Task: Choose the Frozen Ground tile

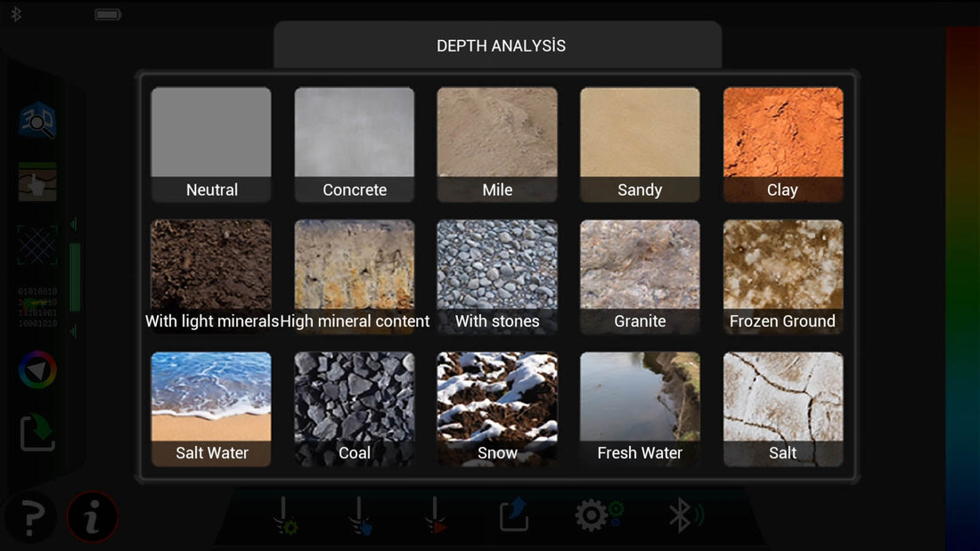Action: tap(782, 276)
